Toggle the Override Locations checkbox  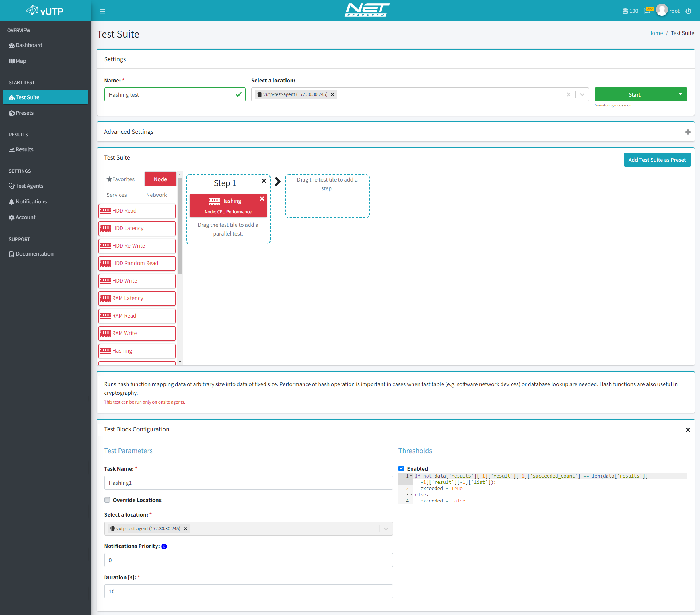[107, 499]
